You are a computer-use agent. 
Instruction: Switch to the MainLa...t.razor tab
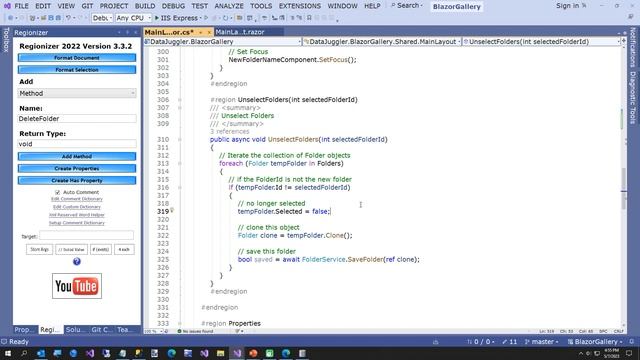coord(240,32)
